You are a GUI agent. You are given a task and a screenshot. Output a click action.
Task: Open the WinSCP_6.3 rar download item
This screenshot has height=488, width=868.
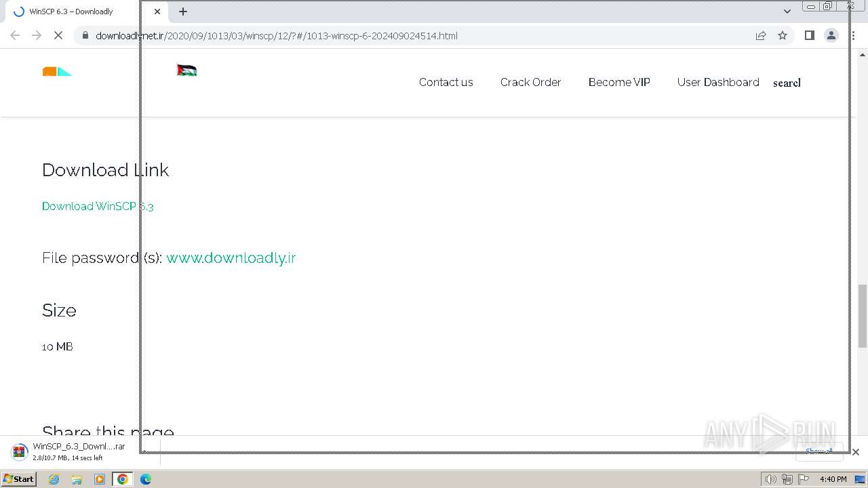79,452
